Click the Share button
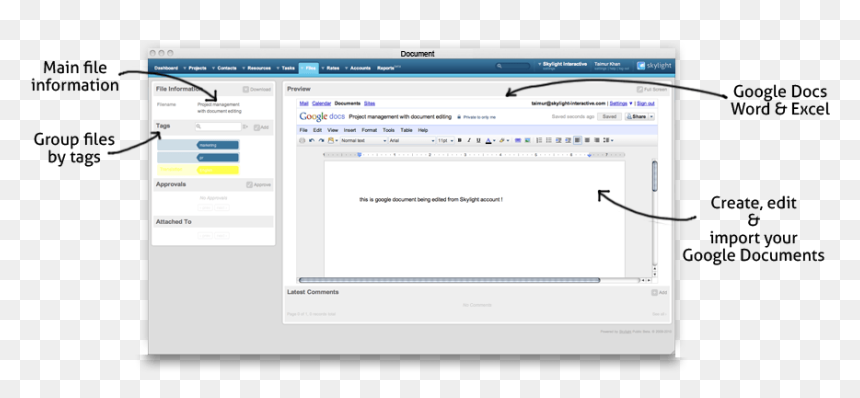Screen dimensions: 860x398 [x=636, y=117]
